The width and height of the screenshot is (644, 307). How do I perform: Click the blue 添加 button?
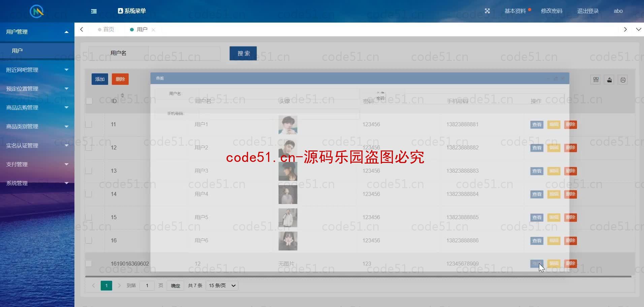click(x=100, y=79)
